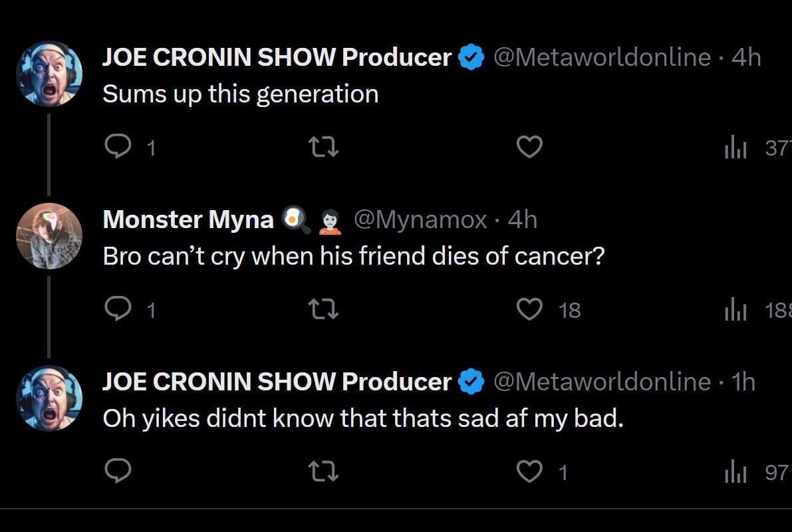This screenshot has height=532, width=792.
Task: View analytics on the 'Oh yikes' tweet
Action: (x=735, y=472)
